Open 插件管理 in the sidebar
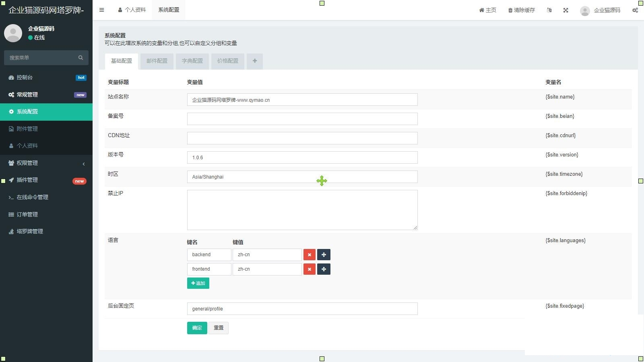The image size is (644, 362). (46, 180)
